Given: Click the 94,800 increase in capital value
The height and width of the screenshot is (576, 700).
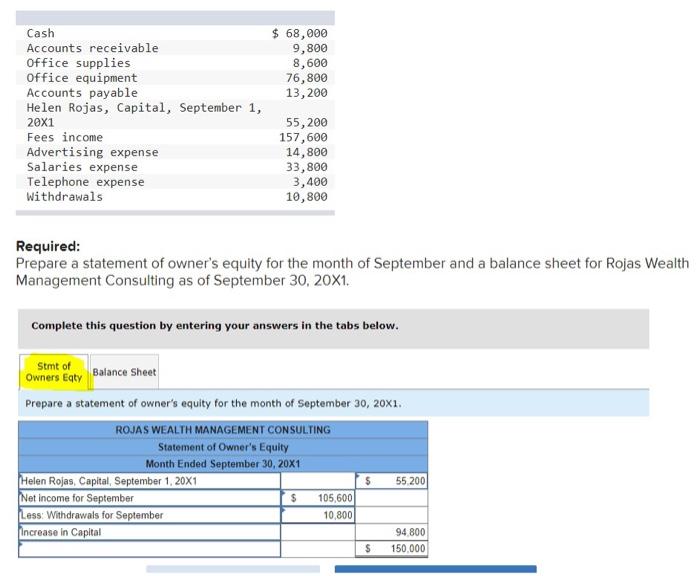Looking at the screenshot, I should click(x=392, y=532).
